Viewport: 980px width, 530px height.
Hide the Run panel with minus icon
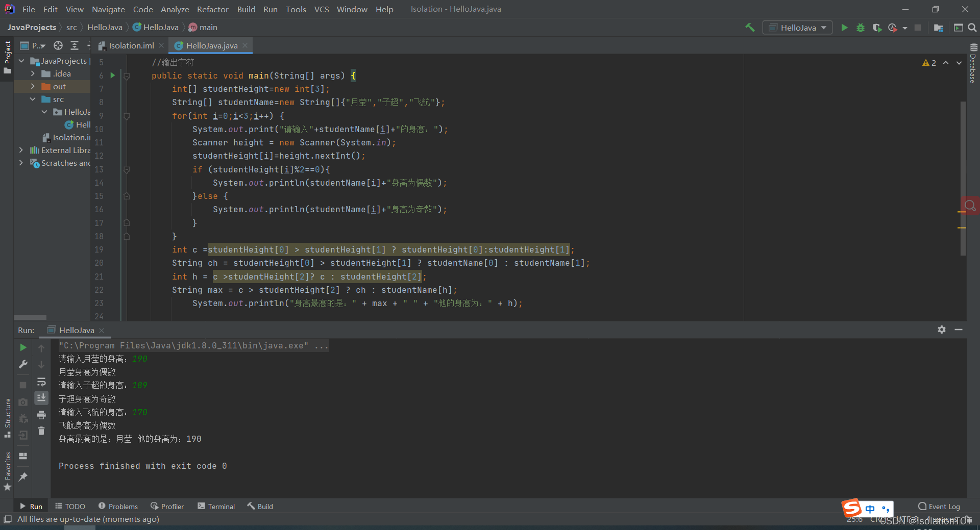[x=959, y=330]
